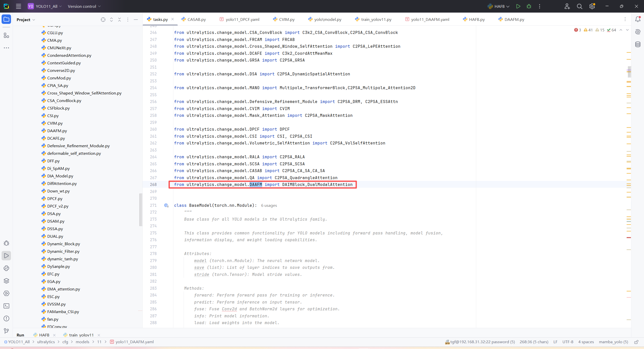Screen dimensions: 644x349
Task: Switch to yolo11_DPCF.yaml tab
Action: coord(242,19)
